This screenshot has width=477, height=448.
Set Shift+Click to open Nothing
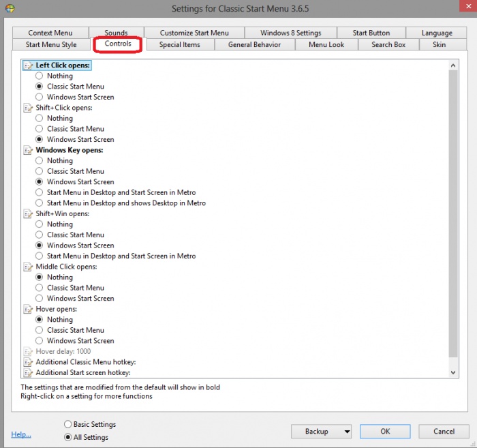tap(39, 118)
